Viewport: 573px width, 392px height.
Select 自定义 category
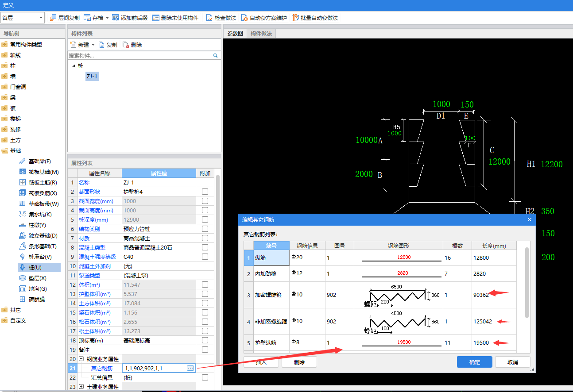(x=18, y=321)
